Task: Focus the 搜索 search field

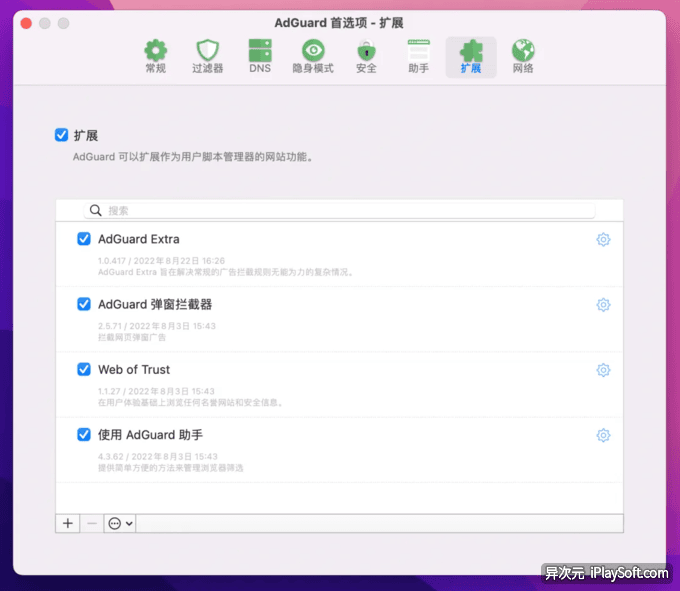Action: [x=339, y=211]
